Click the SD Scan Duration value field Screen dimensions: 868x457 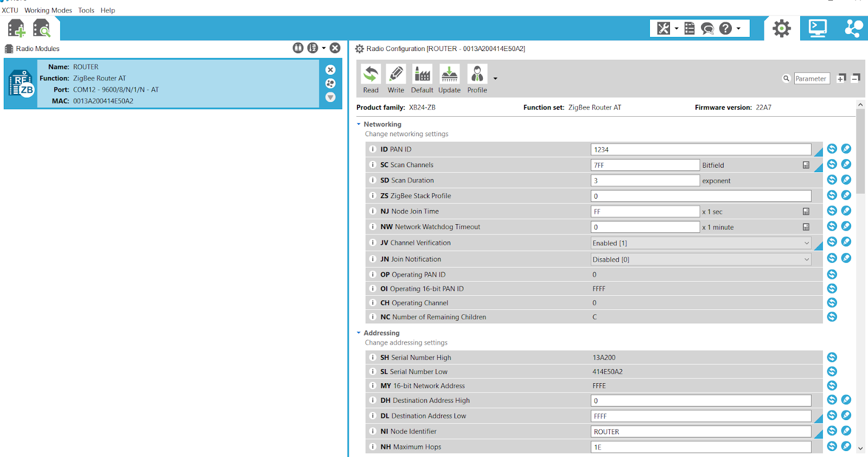click(645, 180)
